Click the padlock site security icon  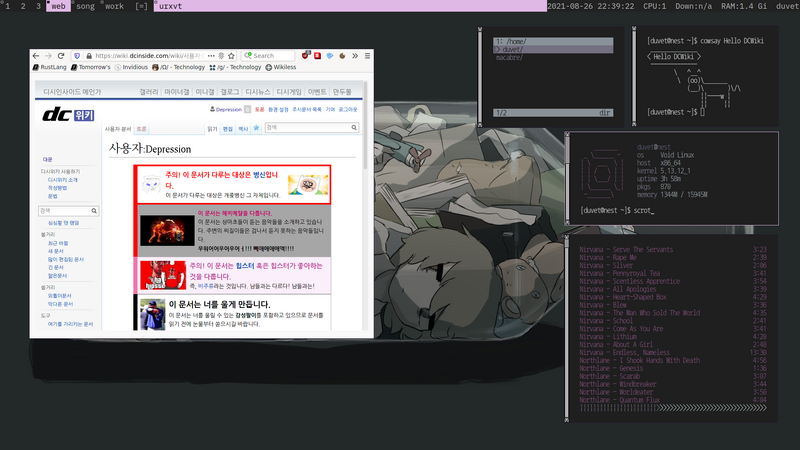(89, 56)
